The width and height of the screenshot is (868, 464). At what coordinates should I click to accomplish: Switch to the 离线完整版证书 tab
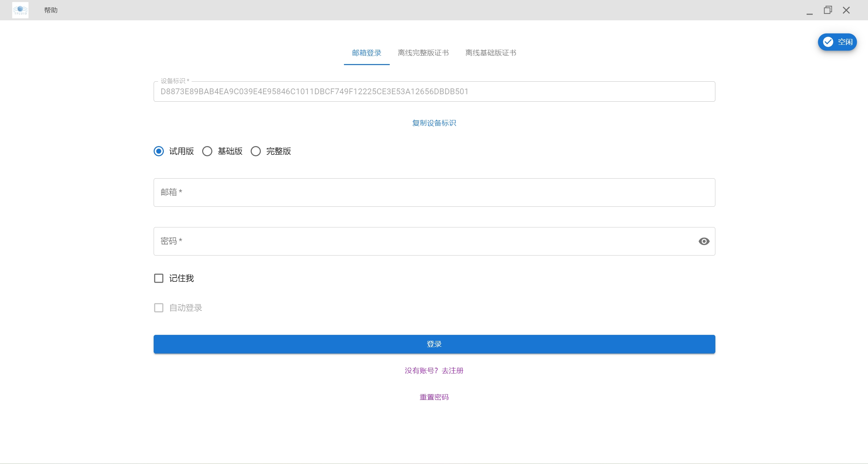[423, 53]
